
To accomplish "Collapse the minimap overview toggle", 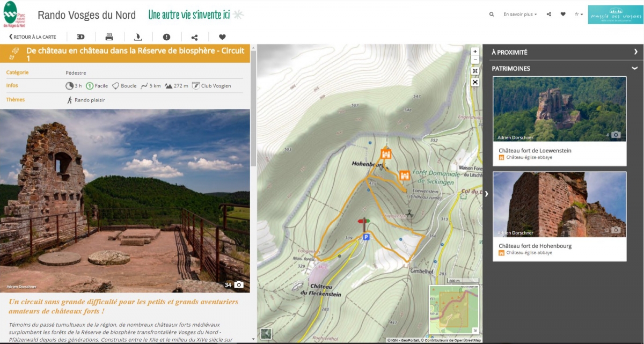I will point(474,330).
